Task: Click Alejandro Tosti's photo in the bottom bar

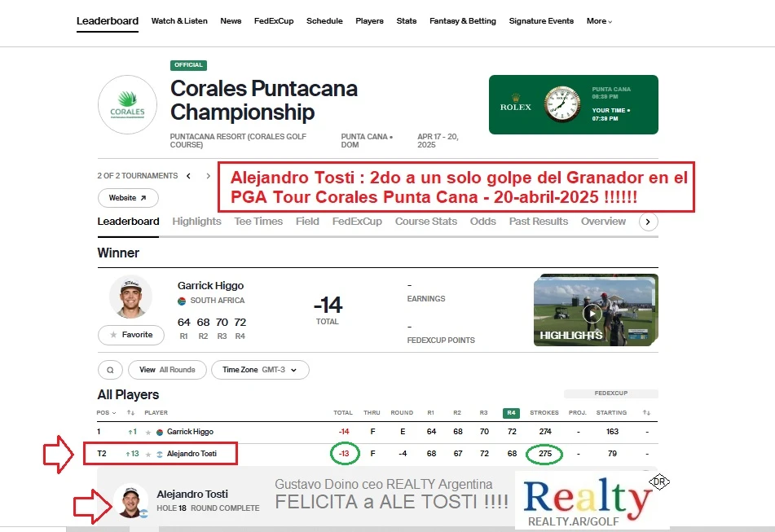Action: (130, 500)
